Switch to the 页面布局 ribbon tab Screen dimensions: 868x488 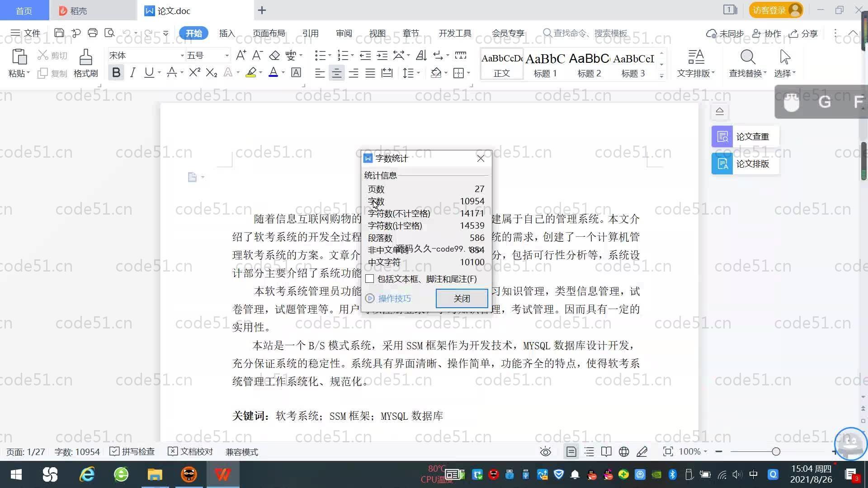[269, 33]
